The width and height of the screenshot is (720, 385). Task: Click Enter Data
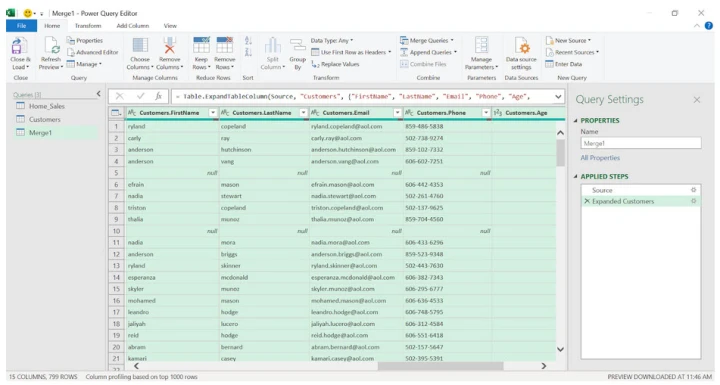point(563,64)
